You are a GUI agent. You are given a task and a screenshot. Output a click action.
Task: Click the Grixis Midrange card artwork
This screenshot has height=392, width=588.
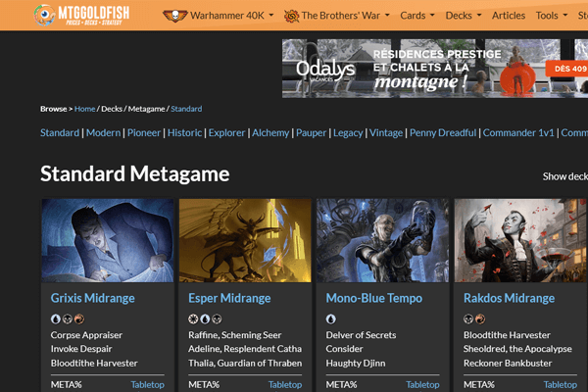(108, 240)
